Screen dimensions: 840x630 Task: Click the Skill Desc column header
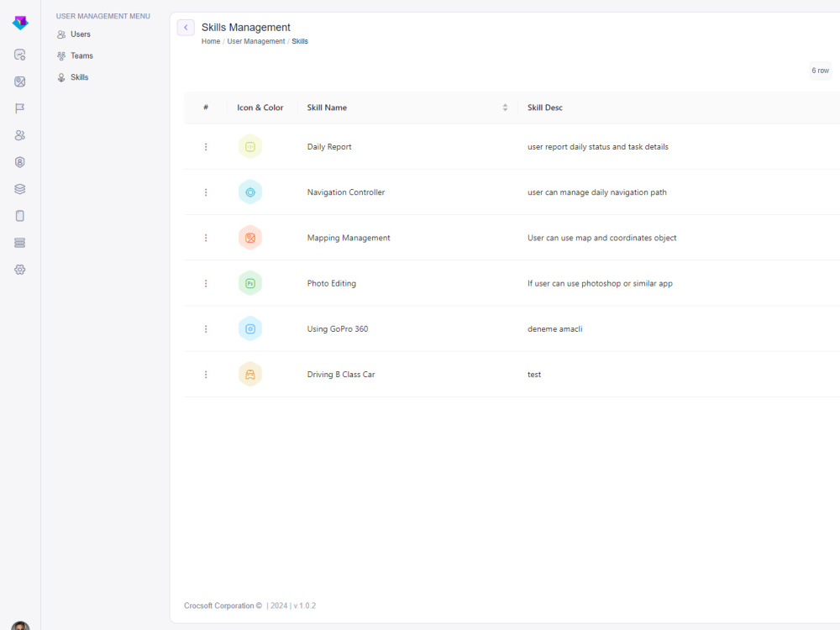pyautogui.click(x=545, y=108)
